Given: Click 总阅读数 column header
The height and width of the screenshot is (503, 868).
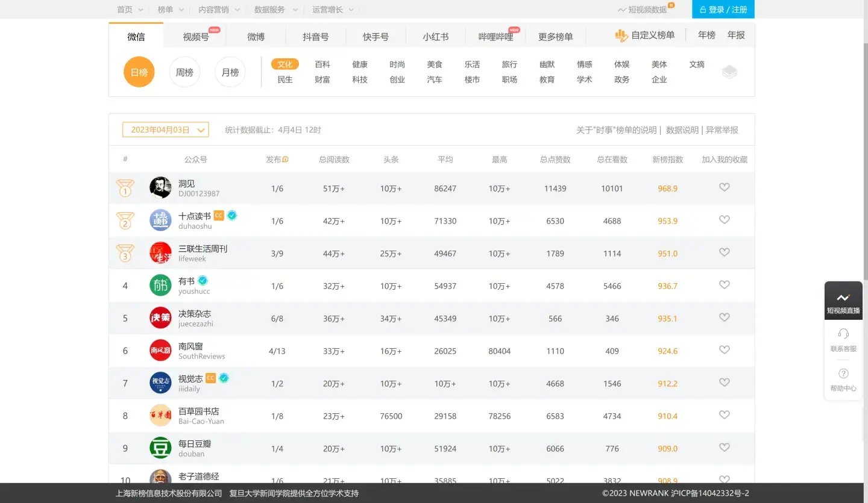Looking at the screenshot, I should coord(334,160).
